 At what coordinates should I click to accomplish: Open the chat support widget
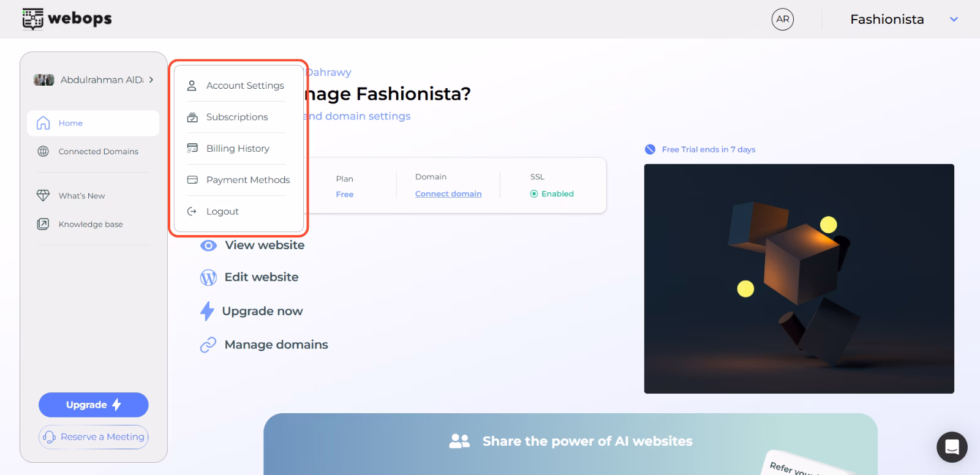coord(951,447)
